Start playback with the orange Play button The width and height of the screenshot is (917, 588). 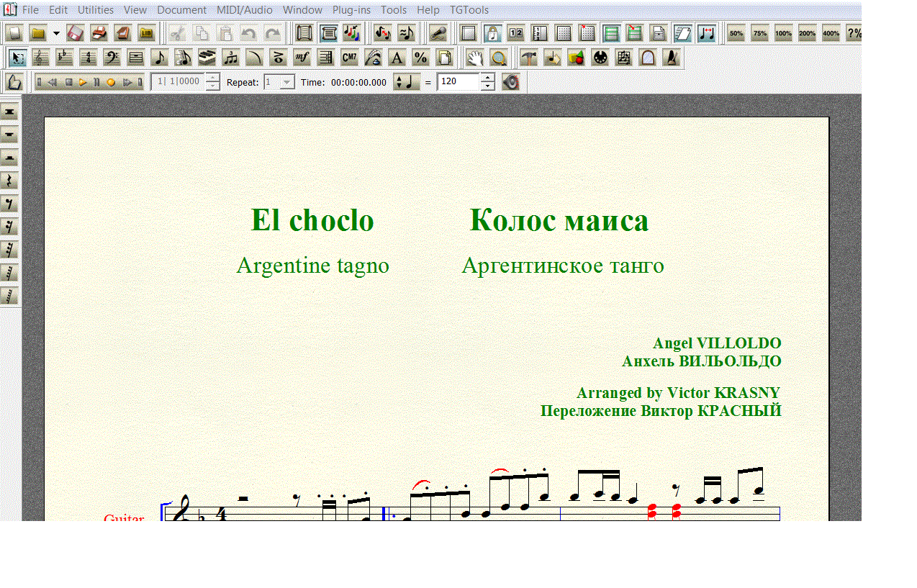[83, 82]
